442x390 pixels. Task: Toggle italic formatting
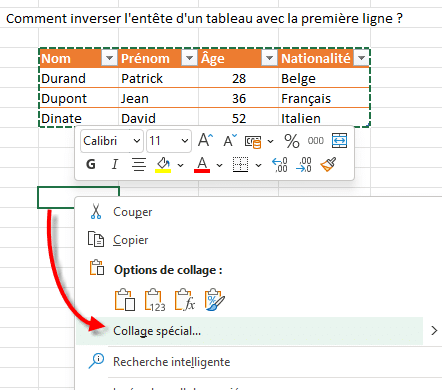[x=115, y=164]
